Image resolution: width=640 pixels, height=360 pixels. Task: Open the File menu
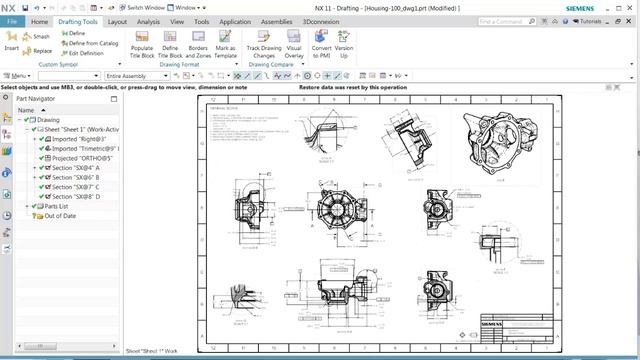[12, 22]
